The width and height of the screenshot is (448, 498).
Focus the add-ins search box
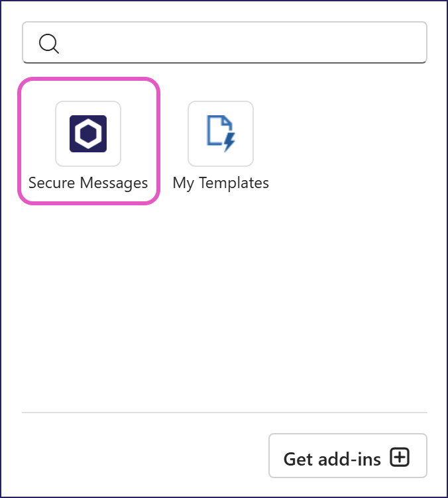pyautogui.click(x=224, y=43)
